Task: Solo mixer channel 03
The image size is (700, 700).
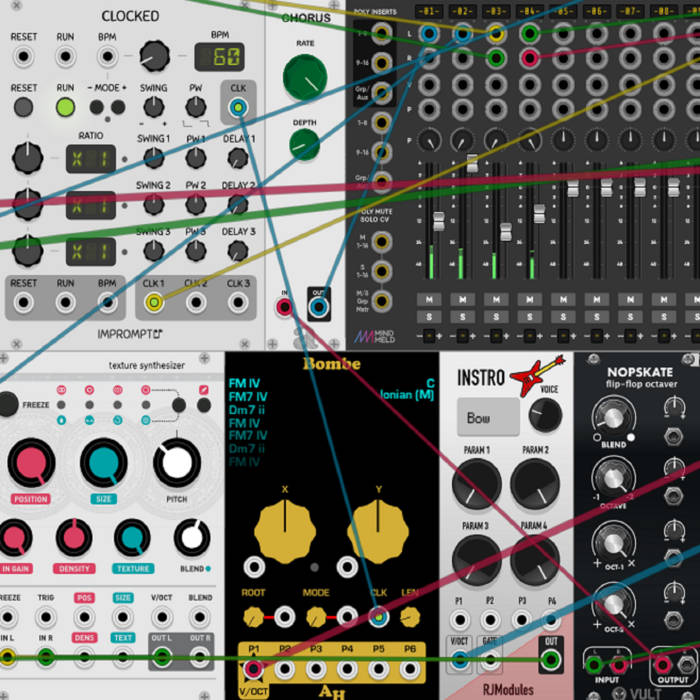Action: pos(495,317)
